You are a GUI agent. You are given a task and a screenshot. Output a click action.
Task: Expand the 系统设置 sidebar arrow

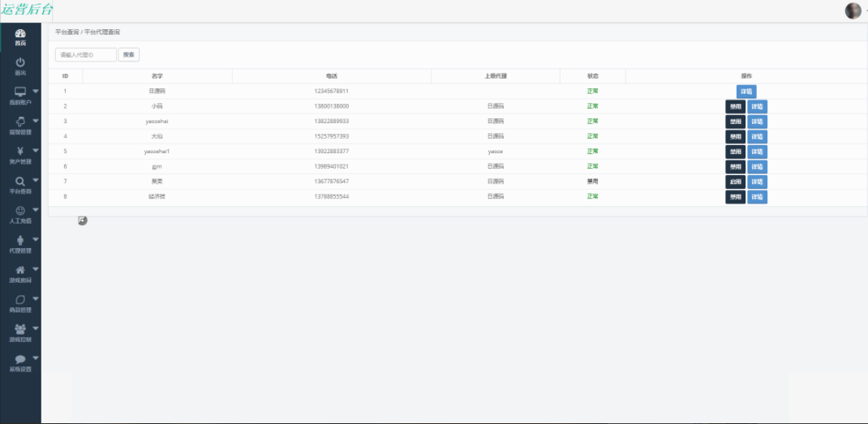coord(36,358)
